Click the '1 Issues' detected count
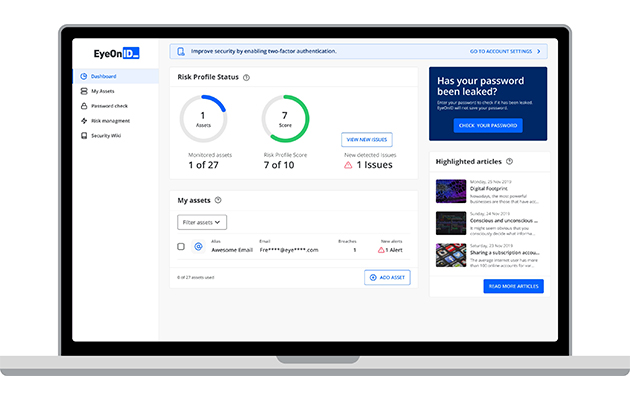Screen dimensions: 630x400 [374, 165]
